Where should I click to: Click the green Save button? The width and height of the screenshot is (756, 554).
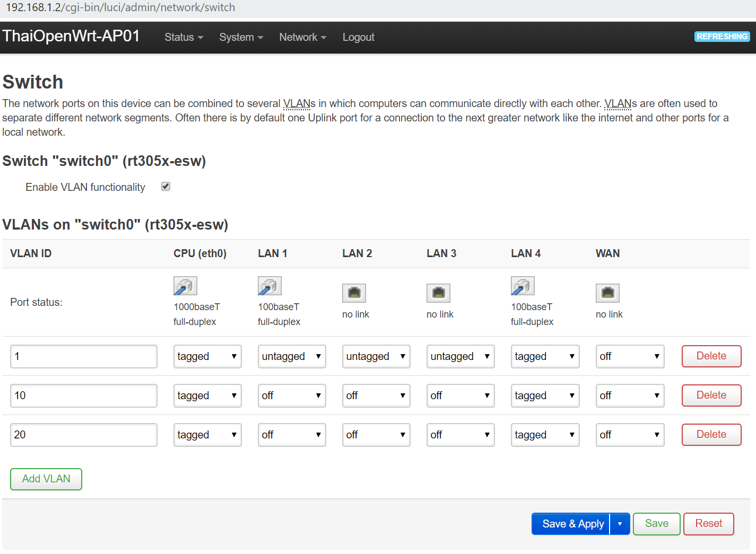click(x=656, y=524)
